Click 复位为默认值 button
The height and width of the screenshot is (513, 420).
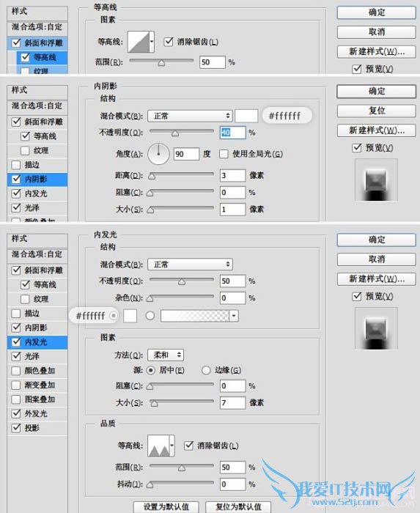point(238,507)
